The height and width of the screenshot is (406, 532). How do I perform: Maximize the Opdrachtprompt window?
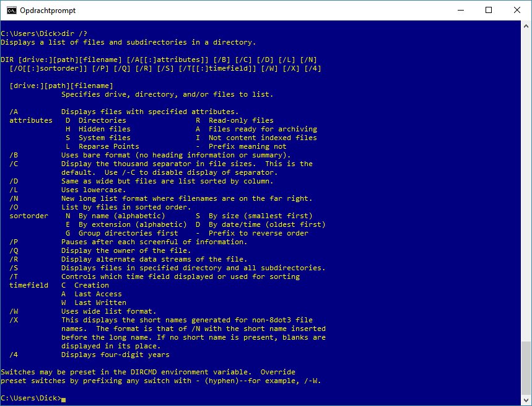(x=489, y=10)
